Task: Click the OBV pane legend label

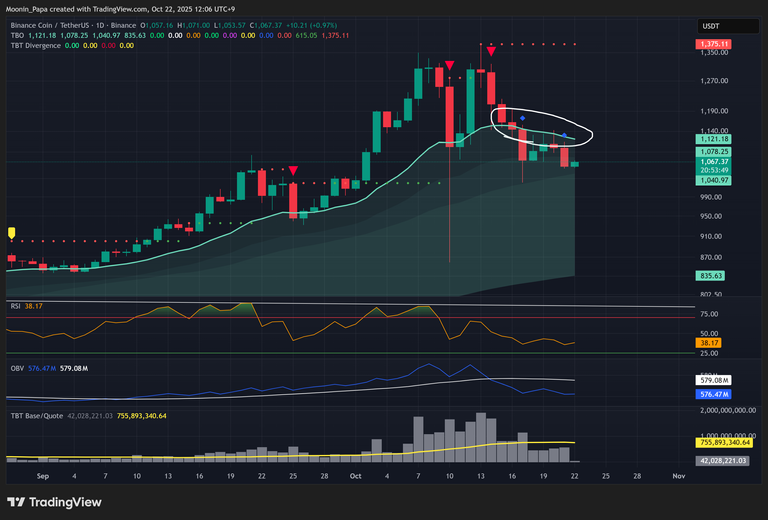Action: 17,368
